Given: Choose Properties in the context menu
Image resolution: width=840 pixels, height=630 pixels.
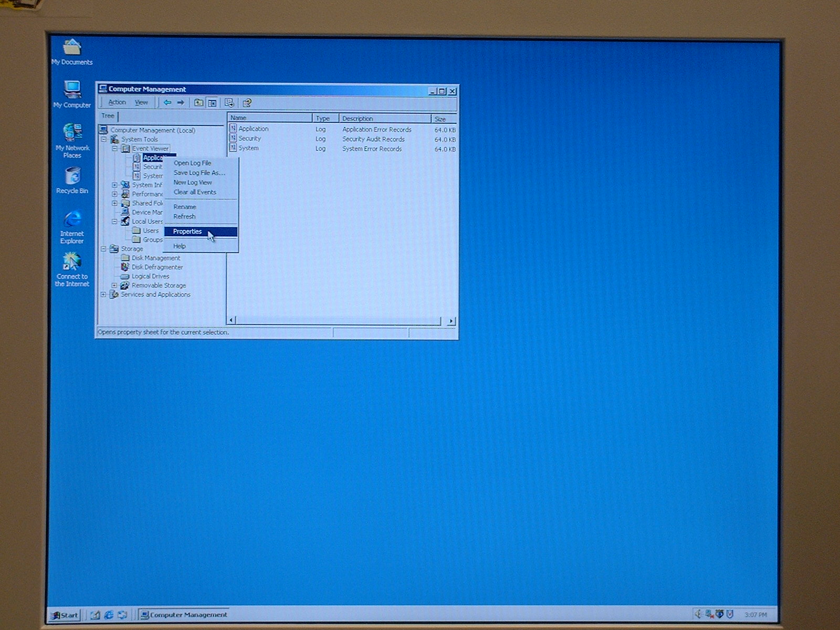Looking at the screenshot, I should click(187, 232).
